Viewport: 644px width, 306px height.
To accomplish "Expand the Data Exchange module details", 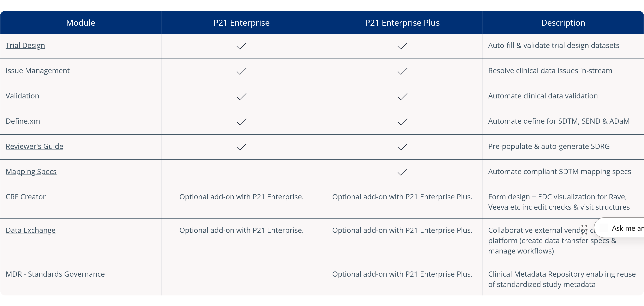I will pyautogui.click(x=30, y=230).
